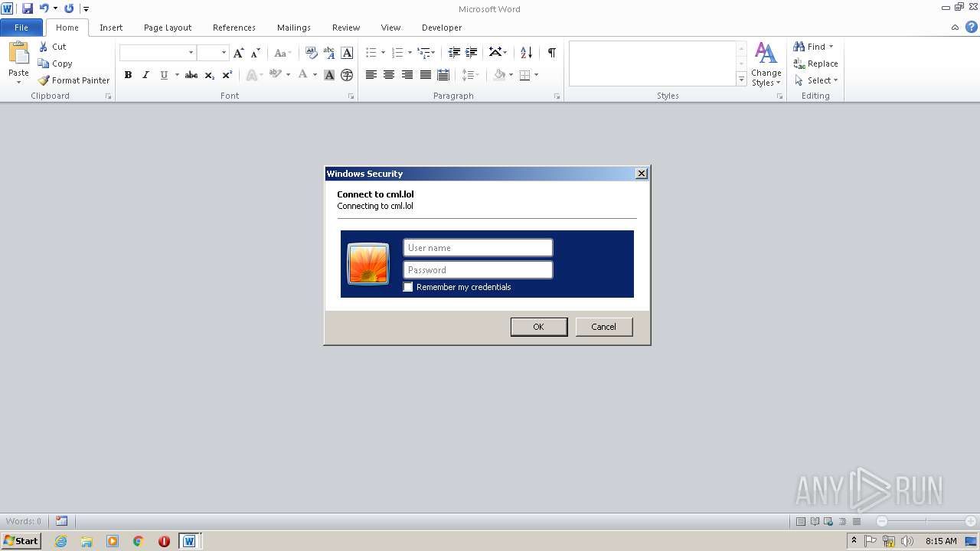Click the zoom slider in status bar
The height and width of the screenshot is (551, 980).
[926, 521]
